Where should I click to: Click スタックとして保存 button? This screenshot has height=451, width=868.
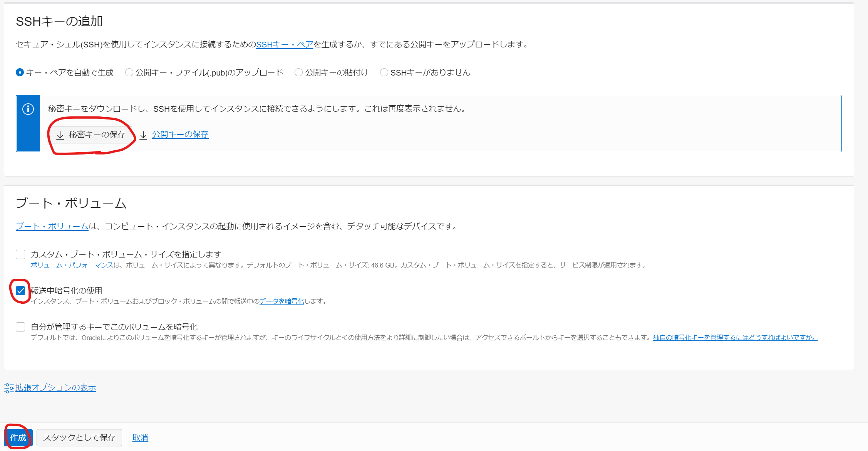(x=79, y=438)
